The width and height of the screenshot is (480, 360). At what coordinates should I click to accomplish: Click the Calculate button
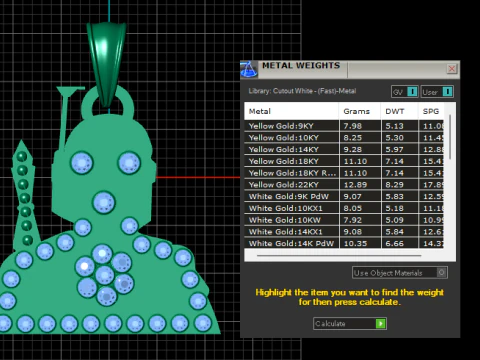click(x=350, y=323)
